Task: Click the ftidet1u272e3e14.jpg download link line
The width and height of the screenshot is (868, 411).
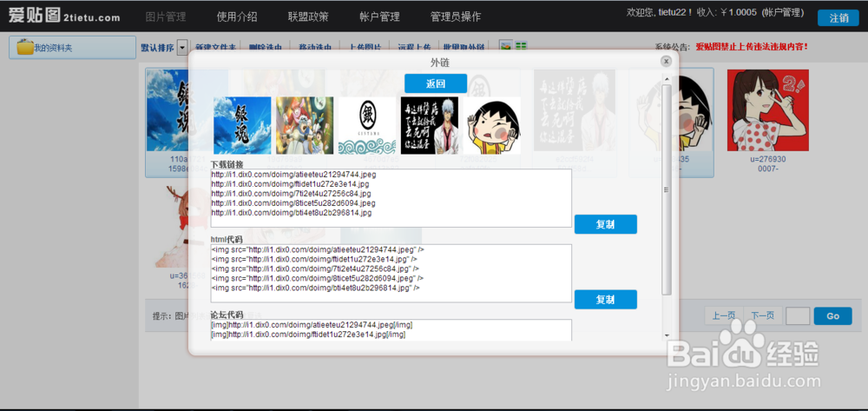Action: click(x=290, y=184)
